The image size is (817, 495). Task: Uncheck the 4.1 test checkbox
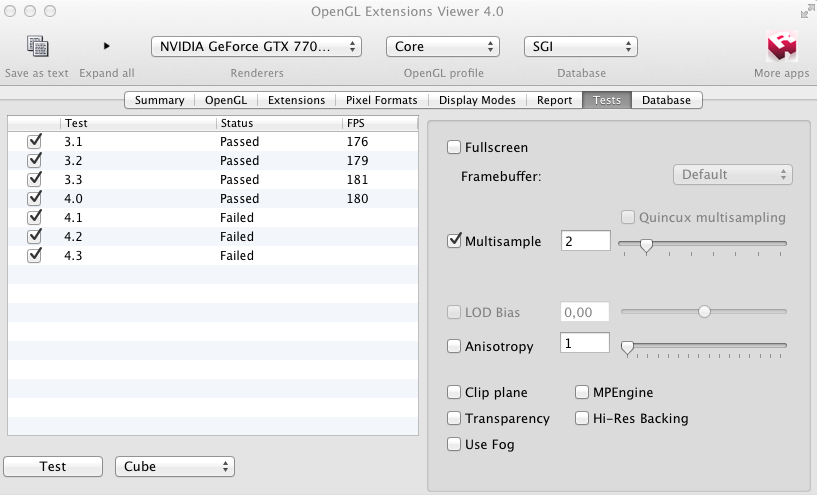click(x=34, y=217)
